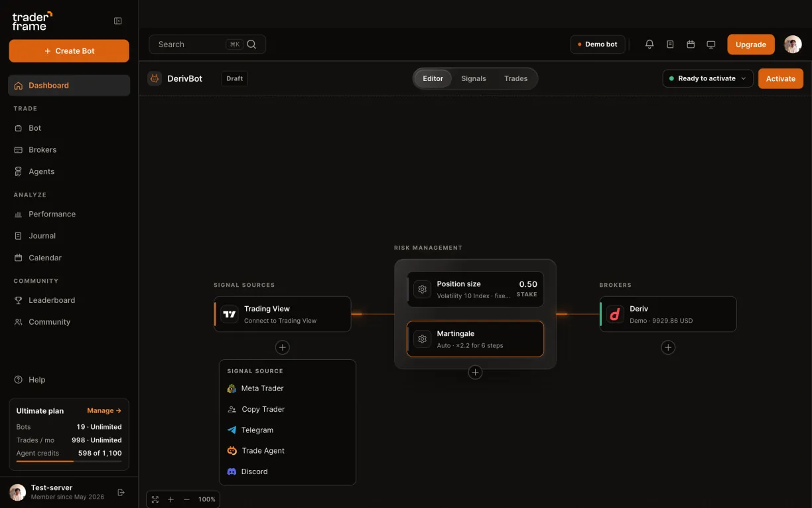Click the Draft status badge
Screen dimensions: 812x508
(235, 78)
